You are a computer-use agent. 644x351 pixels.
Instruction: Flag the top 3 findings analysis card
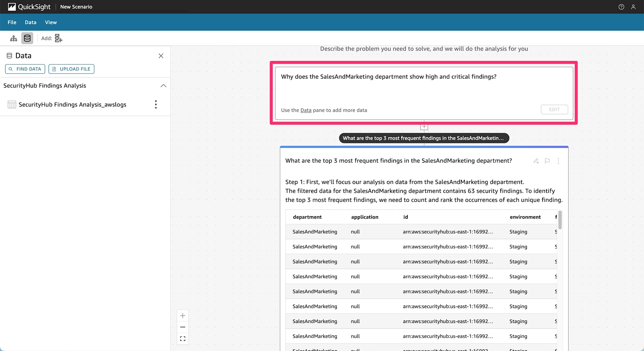coord(547,161)
